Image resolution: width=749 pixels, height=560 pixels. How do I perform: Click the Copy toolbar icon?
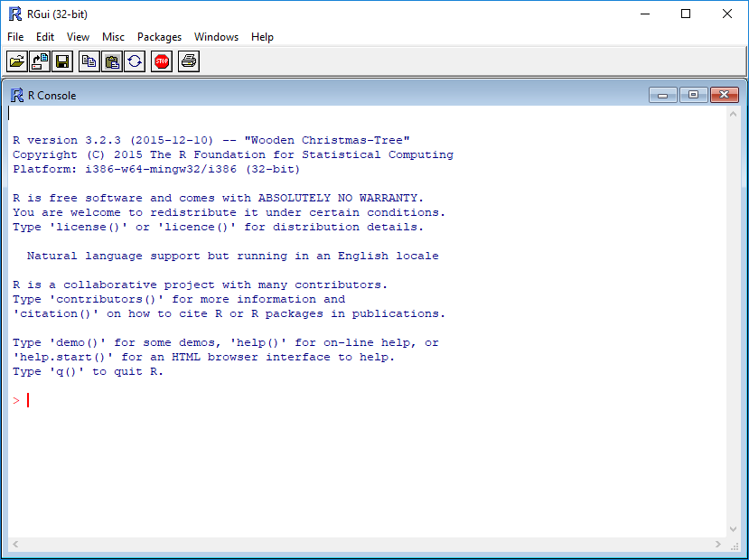89,61
